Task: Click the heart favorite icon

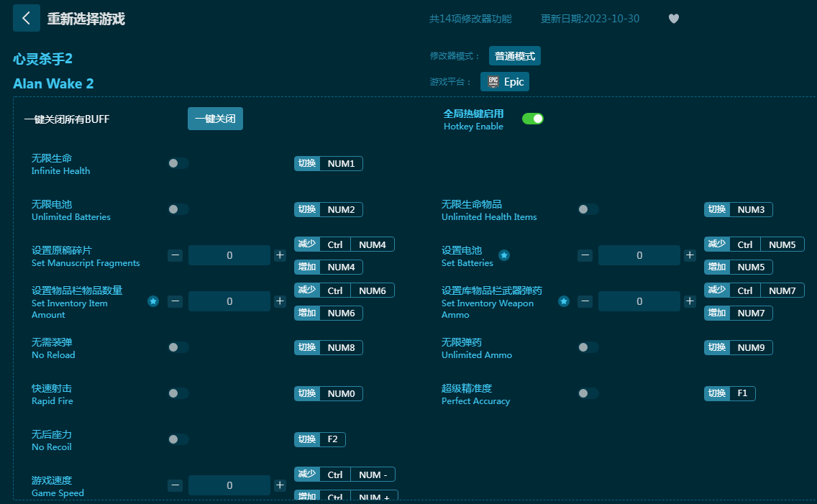Action: pyautogui.click(x=674, y=19)
